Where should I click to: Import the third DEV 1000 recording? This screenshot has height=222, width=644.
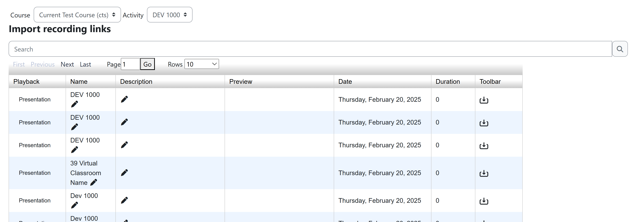click(x=484, y=146)
